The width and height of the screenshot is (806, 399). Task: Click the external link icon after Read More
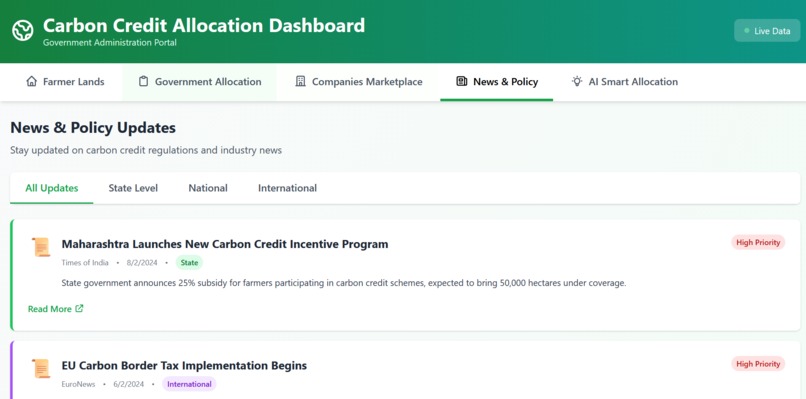point(79,309)
